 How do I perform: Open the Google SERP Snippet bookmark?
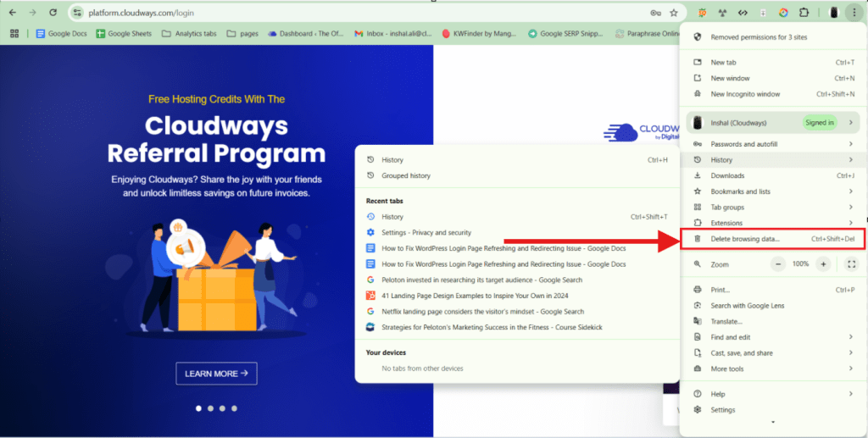click(565, 34)
